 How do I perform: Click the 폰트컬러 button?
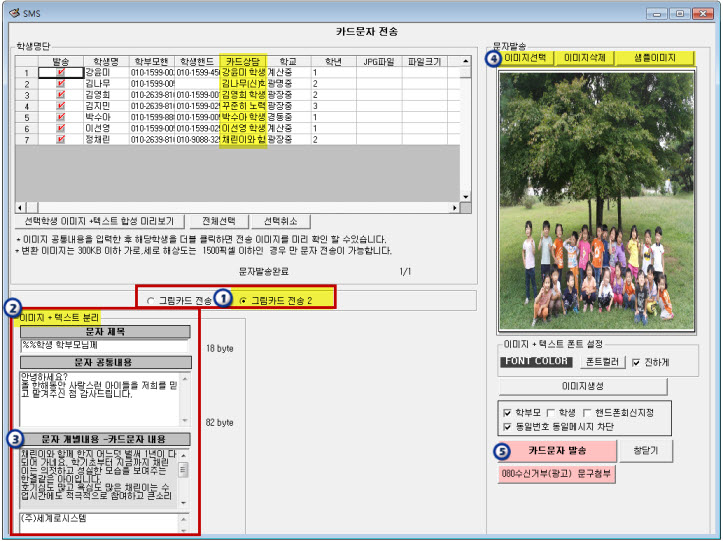coord(602,362)
